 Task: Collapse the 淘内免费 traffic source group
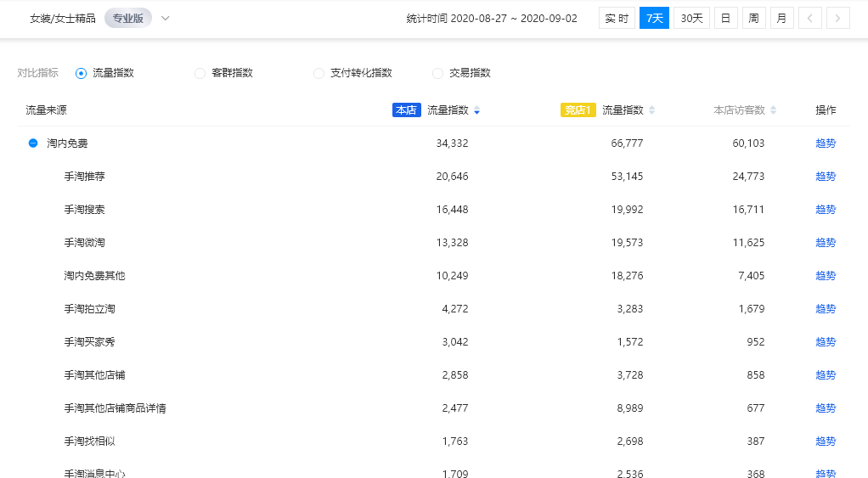tap(33, 143)
